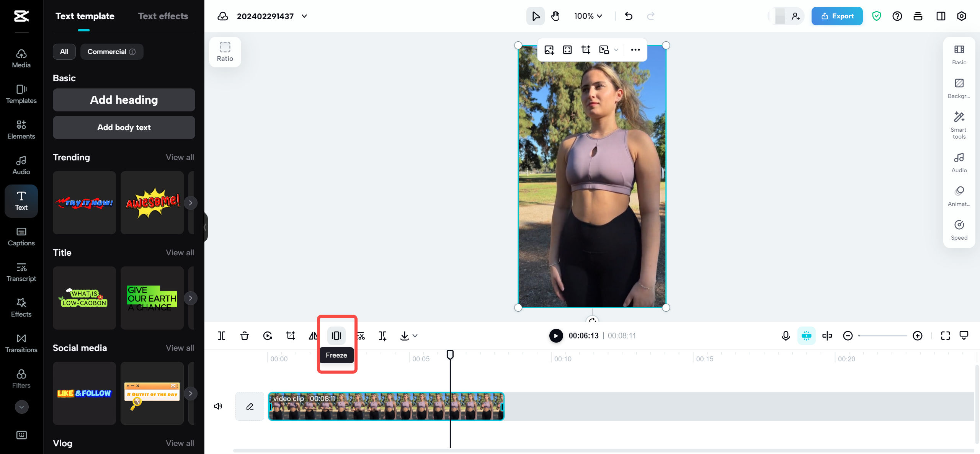Mirror the video clip

point(314,336)
